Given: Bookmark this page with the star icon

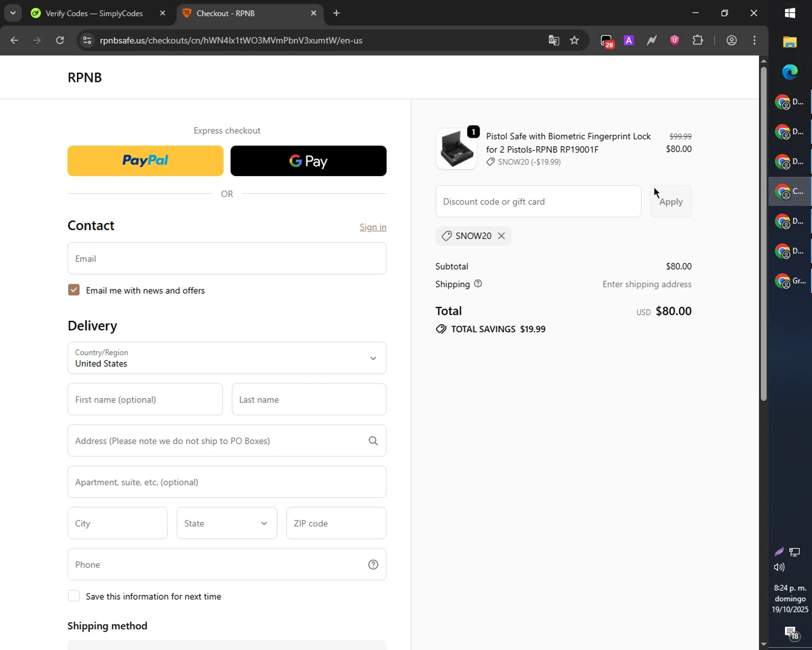Looking at the screenshot, I should pos(574,40).
